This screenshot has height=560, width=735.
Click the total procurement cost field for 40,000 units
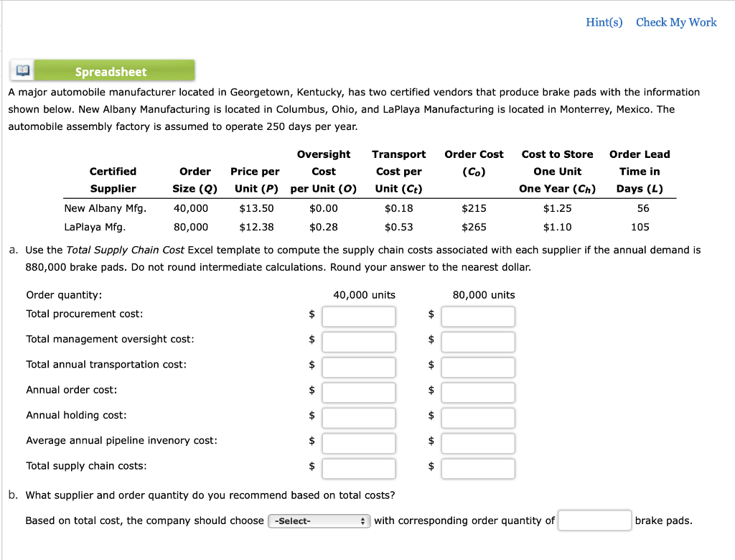[359, 316]
